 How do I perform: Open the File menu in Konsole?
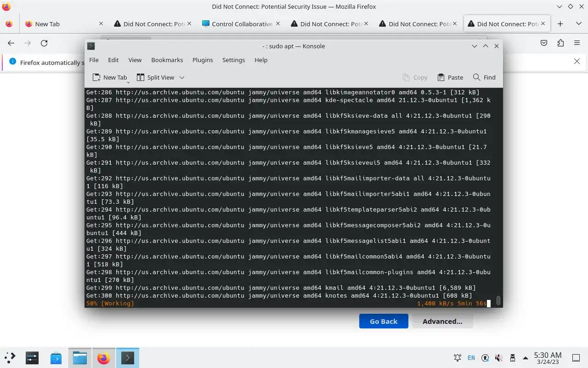94,60
